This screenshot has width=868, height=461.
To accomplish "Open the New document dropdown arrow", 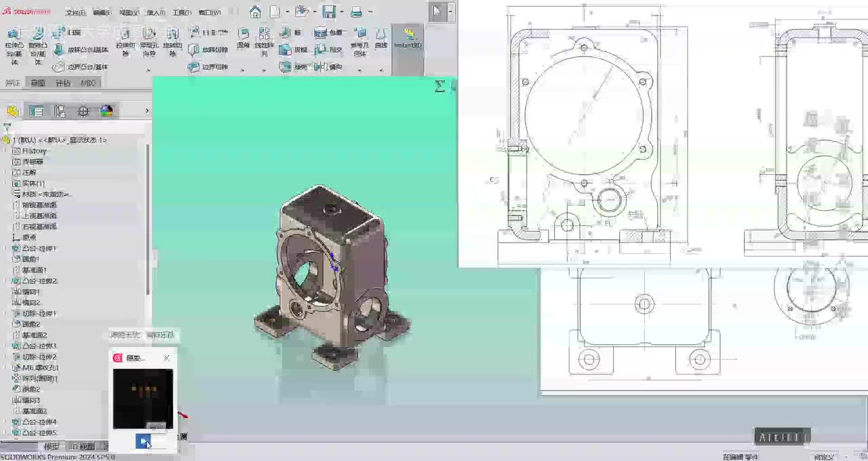I will 288,12.
